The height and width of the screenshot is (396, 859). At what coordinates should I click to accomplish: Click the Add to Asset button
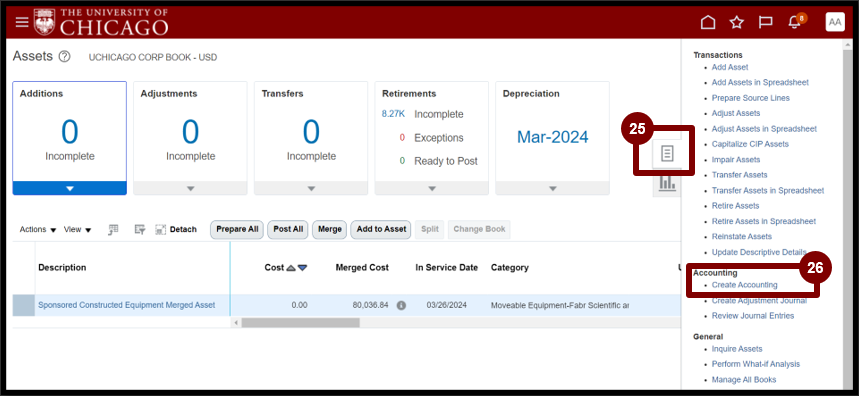coord(381,229)
